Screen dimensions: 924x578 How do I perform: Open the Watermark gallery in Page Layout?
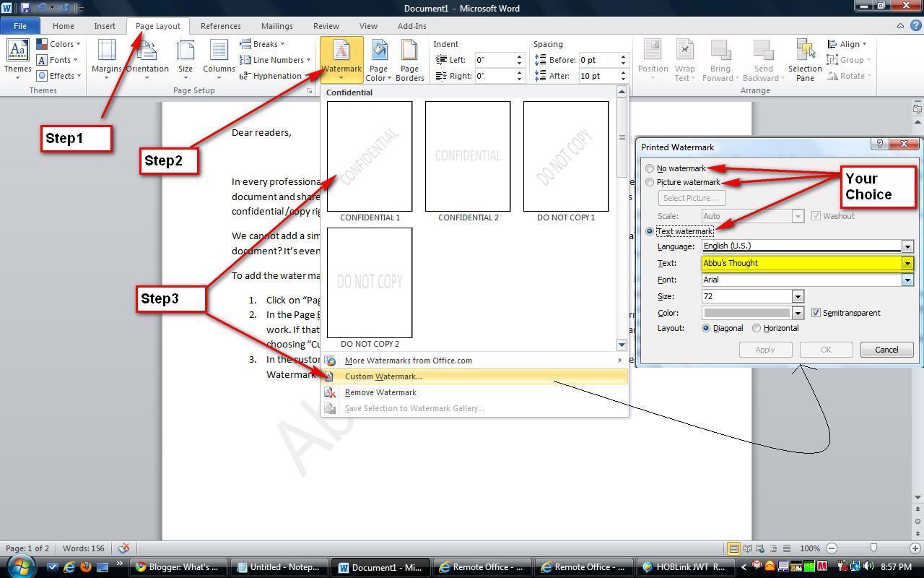click(341, 59)
